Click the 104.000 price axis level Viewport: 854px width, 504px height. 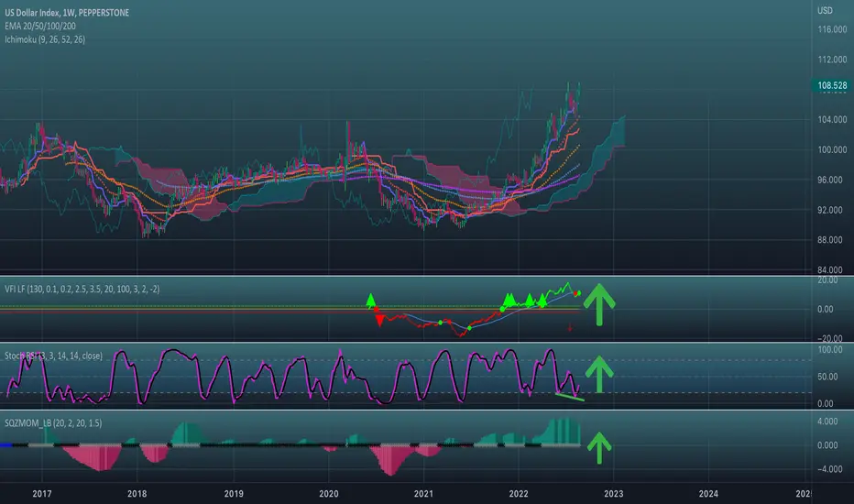point(832,119)
